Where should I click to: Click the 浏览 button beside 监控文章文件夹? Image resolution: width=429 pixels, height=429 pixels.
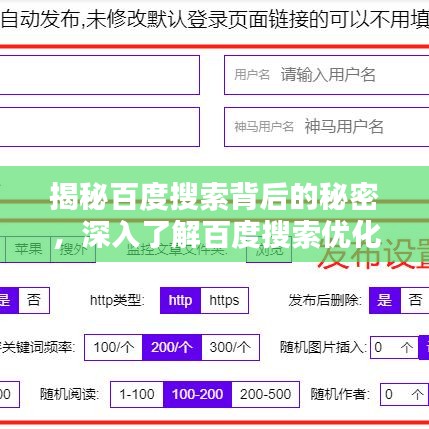click(x=269, y=249)
